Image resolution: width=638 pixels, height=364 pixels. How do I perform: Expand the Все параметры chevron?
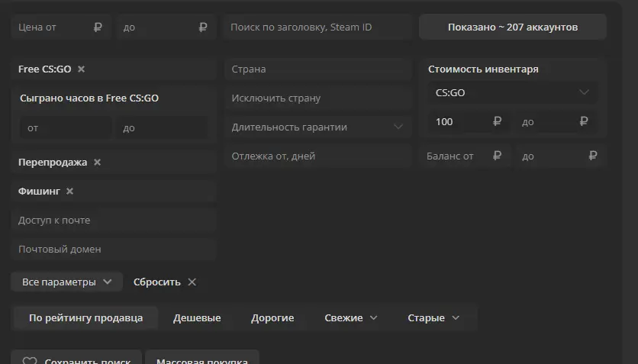(x=108, y=282)
